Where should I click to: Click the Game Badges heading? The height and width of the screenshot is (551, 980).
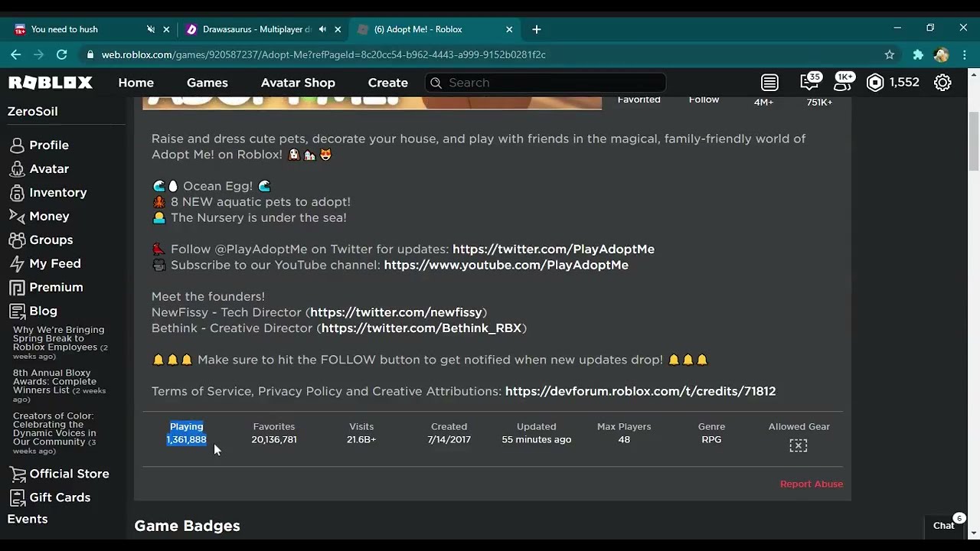click(x=188, y=526)
